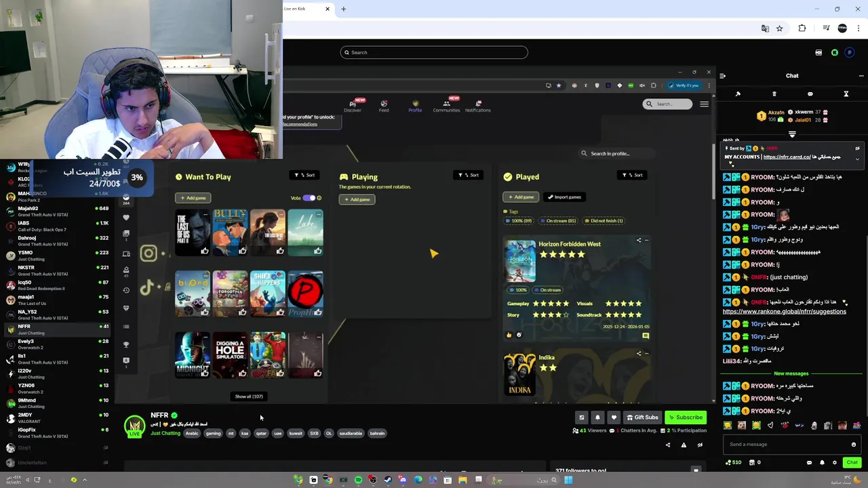Screen dimensions: 868x488
Task: Open comment icon on Horizon review
Action: click(646, 335)
